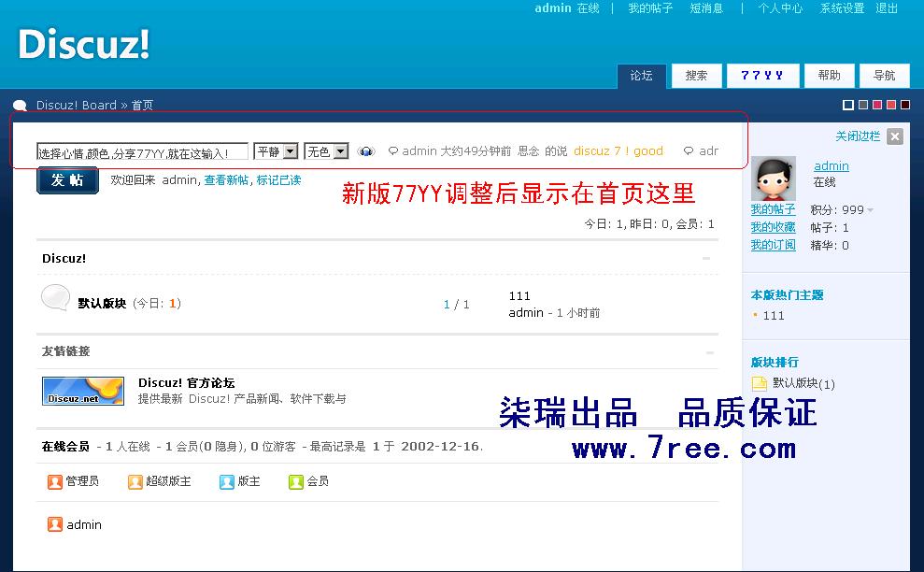Click the admin link in sidebar profile
Image resolution: width=924 pixels, height=572 pixels.
pos(831,166)
